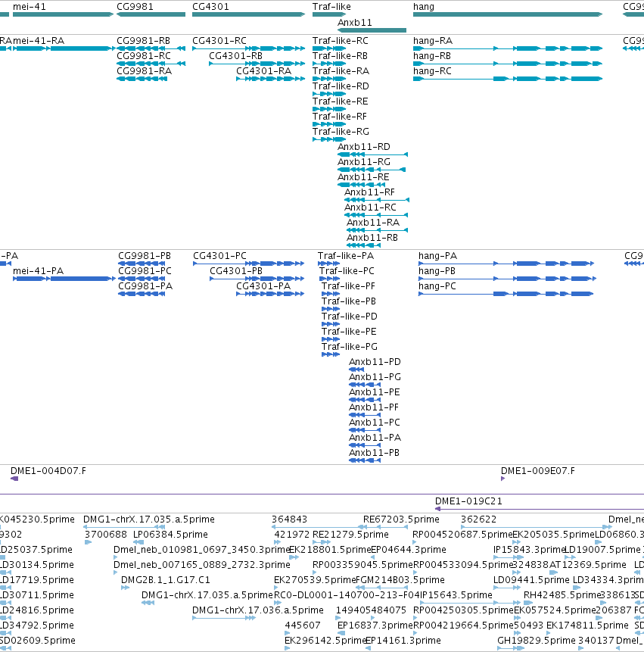Click protein hang-PC
Screen dimensions: 644x652
point(506,294)
